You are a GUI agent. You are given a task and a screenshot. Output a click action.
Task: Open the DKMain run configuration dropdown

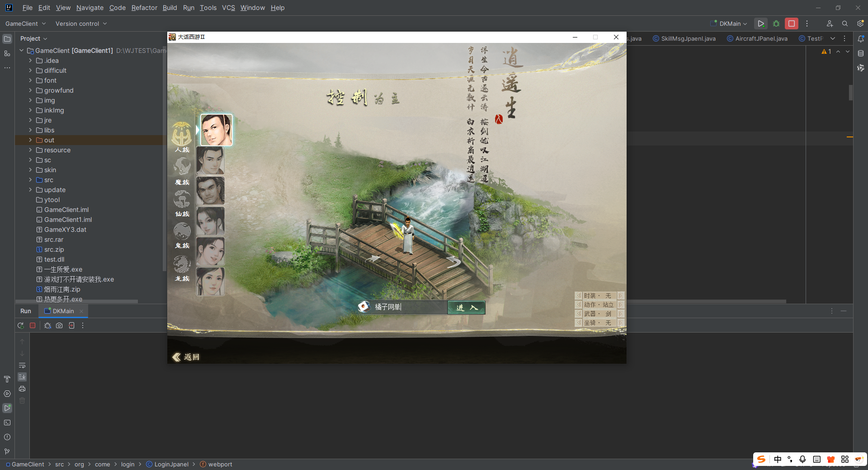[x=729, y=23]
